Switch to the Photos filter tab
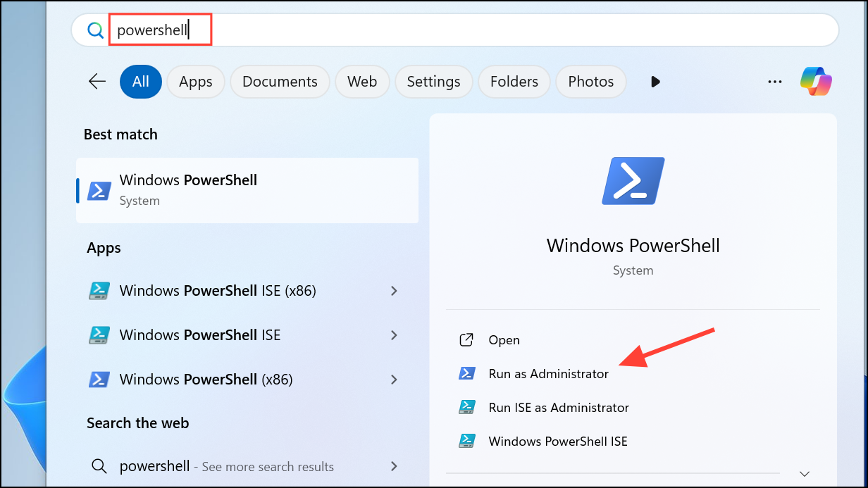The width and height of the screenshot is (868, 488). pyautogui.click(x=591, y=82)
